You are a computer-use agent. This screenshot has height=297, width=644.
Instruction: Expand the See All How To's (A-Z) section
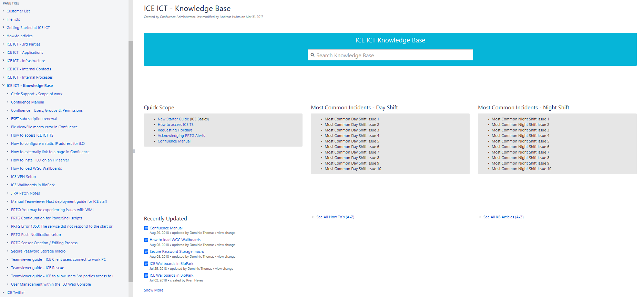pyautogui.click(x=313, y=217)
